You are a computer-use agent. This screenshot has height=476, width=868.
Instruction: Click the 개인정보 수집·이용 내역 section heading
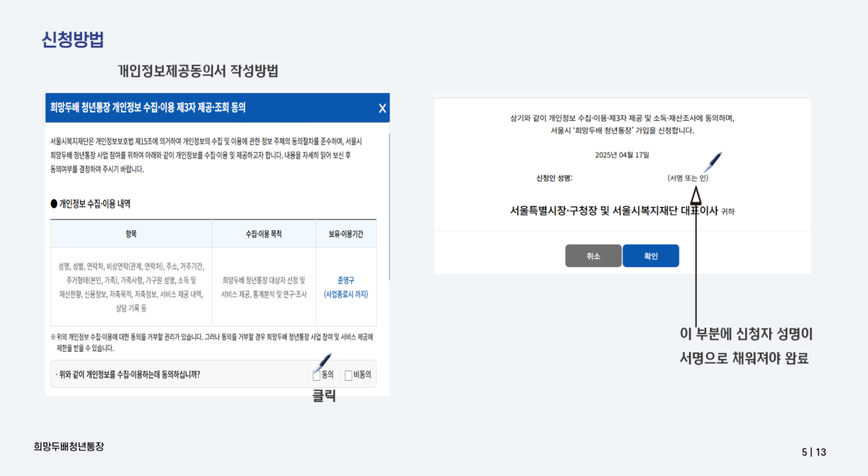click(x=90, y=204)
